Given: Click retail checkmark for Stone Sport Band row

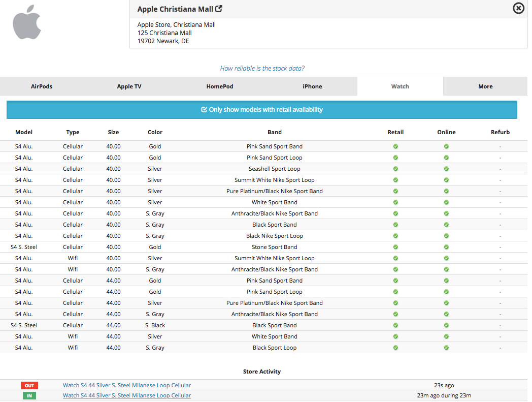Looking at the screenshot, I should [395, 247].
